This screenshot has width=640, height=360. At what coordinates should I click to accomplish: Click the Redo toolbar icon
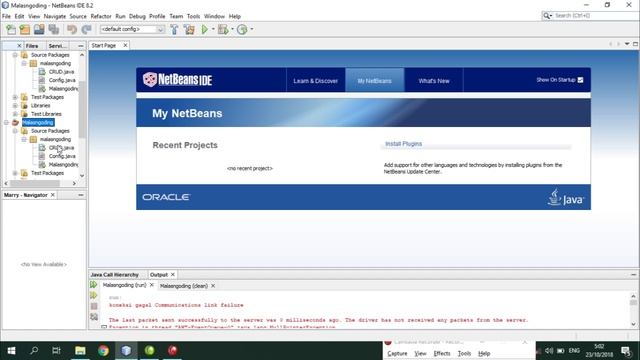(86, 29)
